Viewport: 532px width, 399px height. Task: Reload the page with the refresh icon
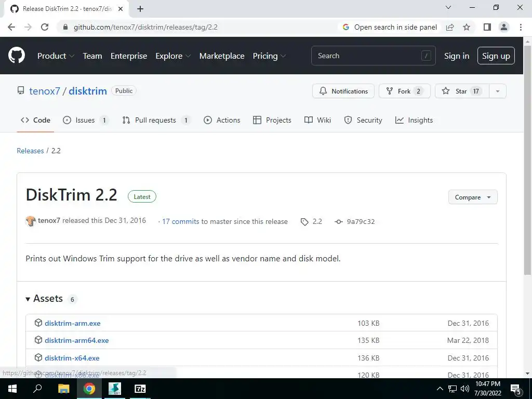point(45,27)
